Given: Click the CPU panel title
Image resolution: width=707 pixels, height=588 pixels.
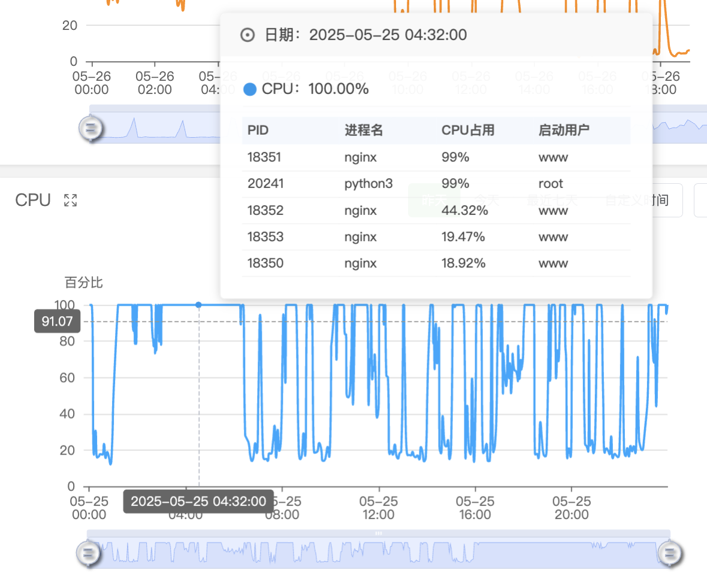Looking at the screenshot, I should [x=33, y=200].
